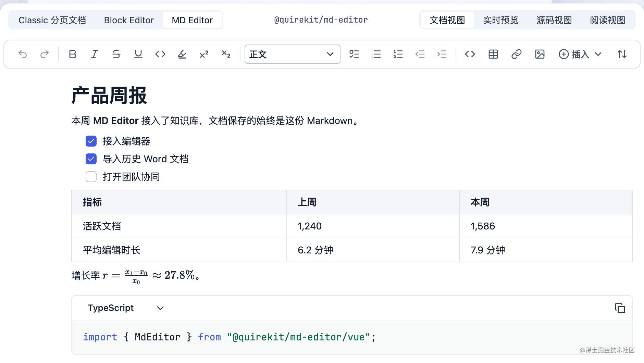Insert a numbered list

pos(398,54)
